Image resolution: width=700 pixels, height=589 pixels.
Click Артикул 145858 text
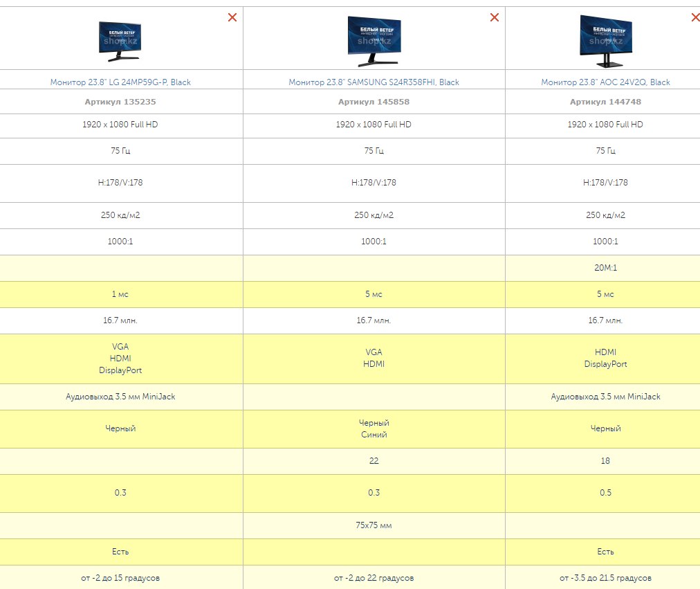point(374,102)
